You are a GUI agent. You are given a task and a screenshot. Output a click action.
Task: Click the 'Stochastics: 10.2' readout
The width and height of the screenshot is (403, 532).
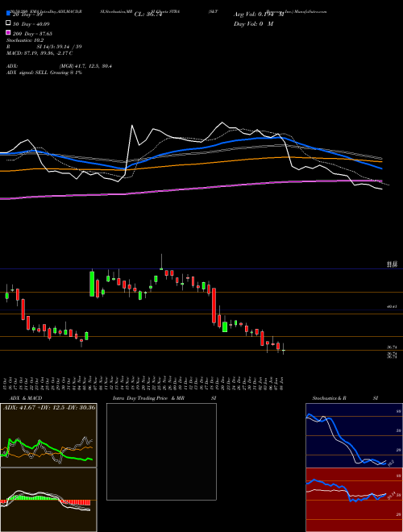[x=24, y=40]
